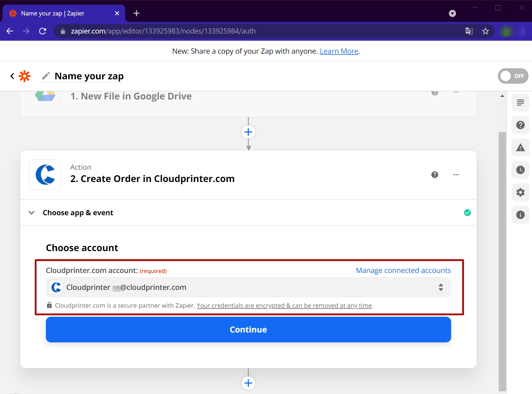
Task: Go back using the left chevron near logo
Action: point(12,76)
